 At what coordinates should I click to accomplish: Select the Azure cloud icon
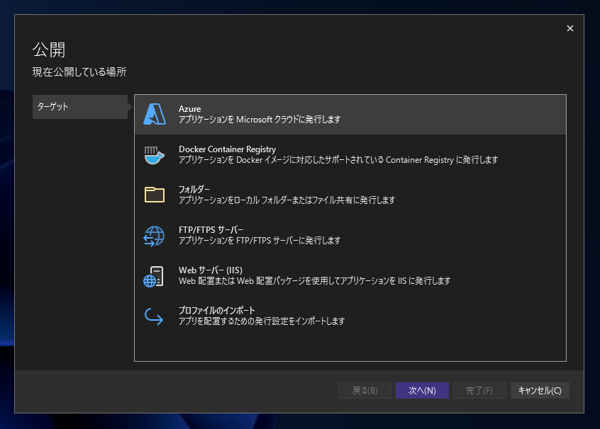pyautogui.click(x=155, y=114)
